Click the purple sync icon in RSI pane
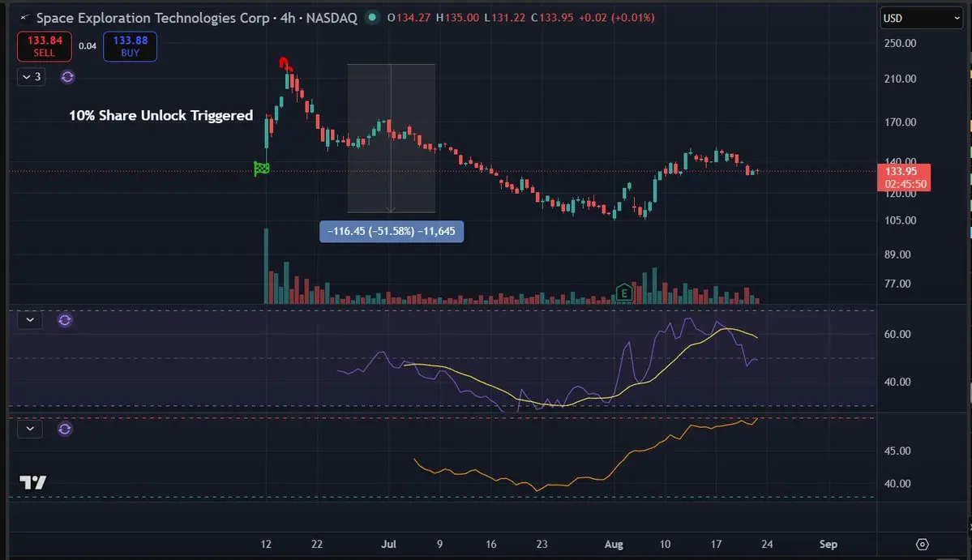Screen dimensions: 972x560 click(x=65, y=320)
